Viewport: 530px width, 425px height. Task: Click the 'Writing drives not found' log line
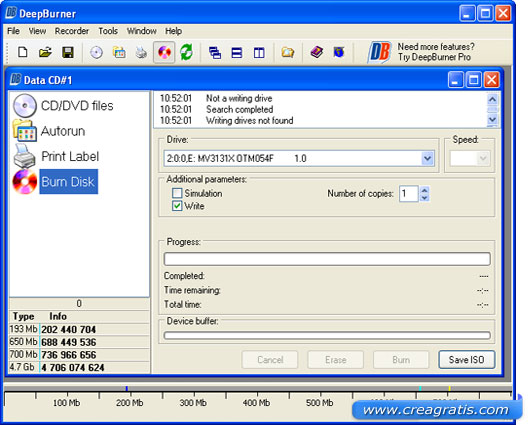(x=249, y=120)
